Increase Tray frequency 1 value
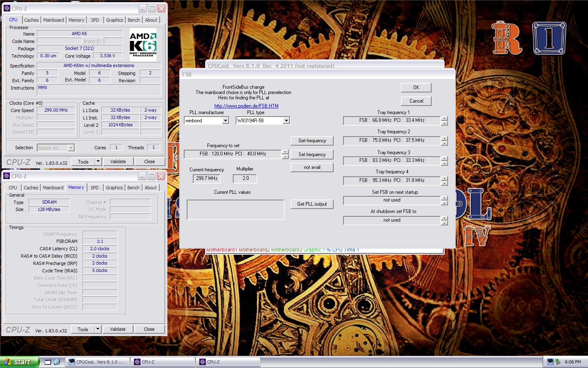This screenshot has height=368, width=588. click(444, 118)
